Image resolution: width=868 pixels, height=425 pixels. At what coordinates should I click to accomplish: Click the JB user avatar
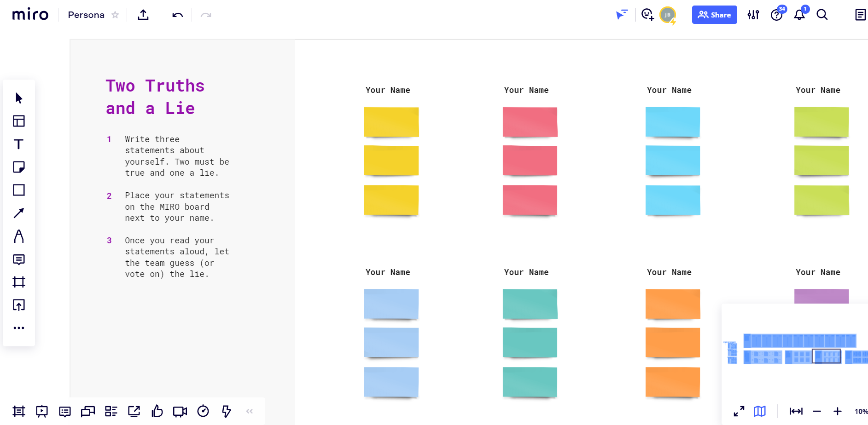coord(668,15)
